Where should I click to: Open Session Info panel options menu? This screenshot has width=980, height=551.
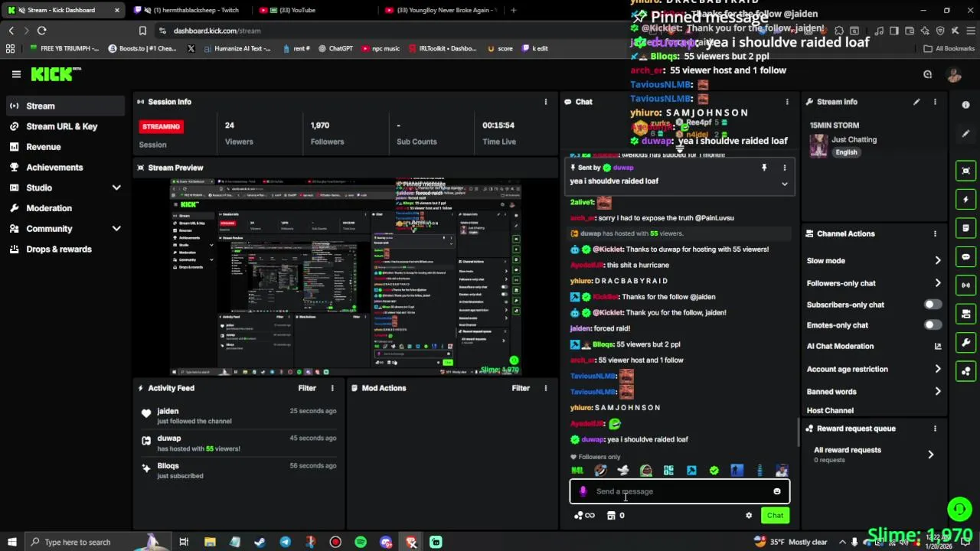coord(546,102)
